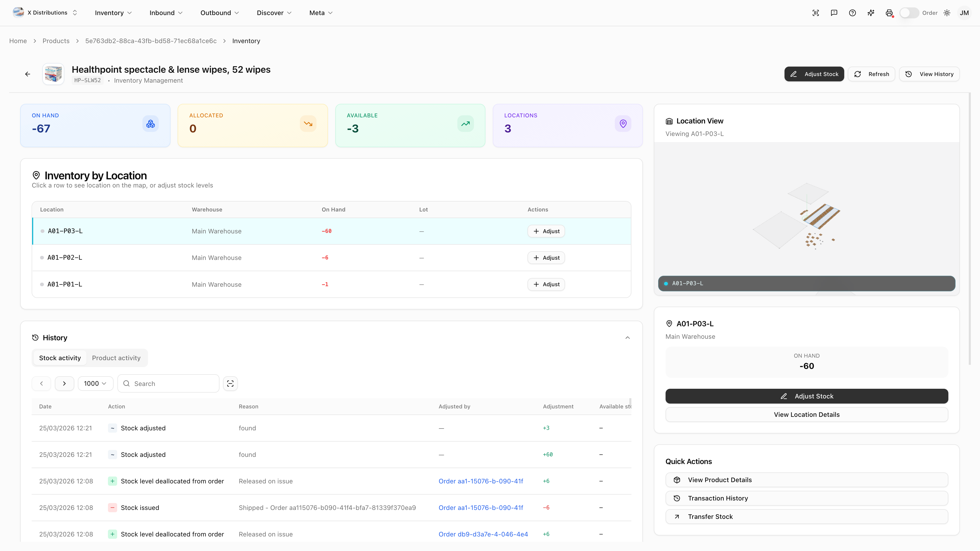
Task: Open Order aa1-15076-b-090-41f link in Stock issued row
Action: point(481,508)
